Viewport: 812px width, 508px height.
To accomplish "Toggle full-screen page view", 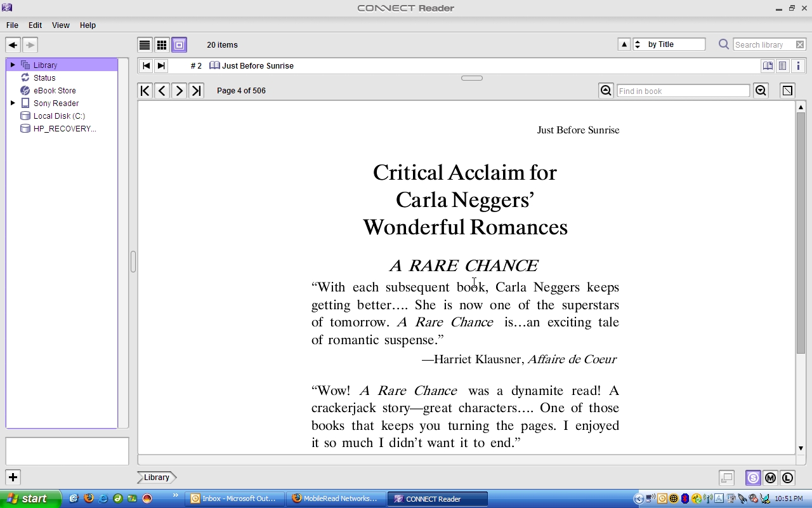I will pos(787,91).
